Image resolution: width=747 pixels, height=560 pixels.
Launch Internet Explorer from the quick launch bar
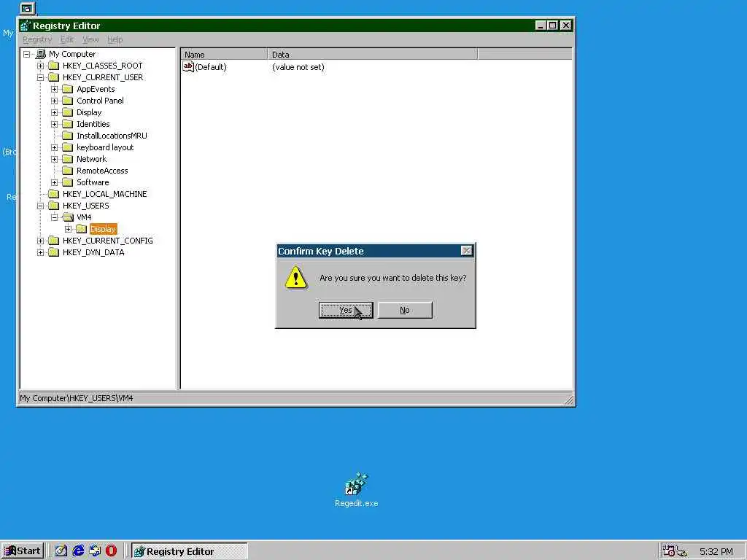(x=78, y=551)
